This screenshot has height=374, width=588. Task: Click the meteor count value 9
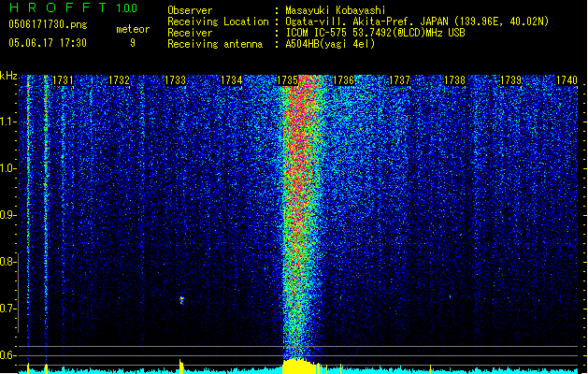pyautogui.click(x=133, y=43)
